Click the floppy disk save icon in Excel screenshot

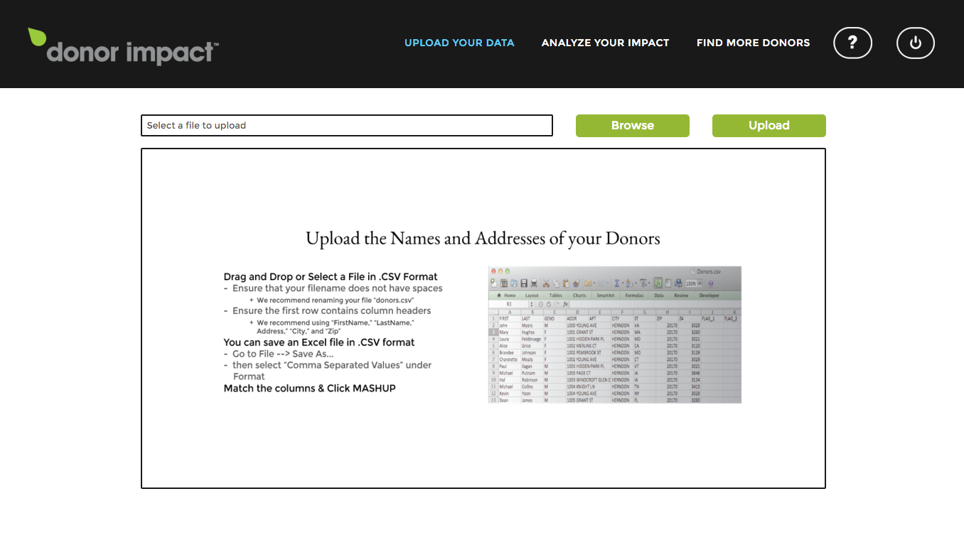click(524, 283)
